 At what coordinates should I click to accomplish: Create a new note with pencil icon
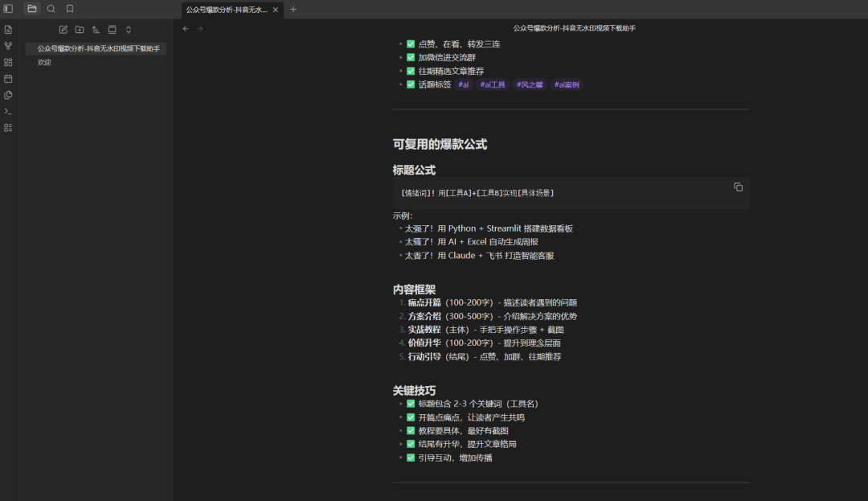pyautogui.click(x=63, y=29)
